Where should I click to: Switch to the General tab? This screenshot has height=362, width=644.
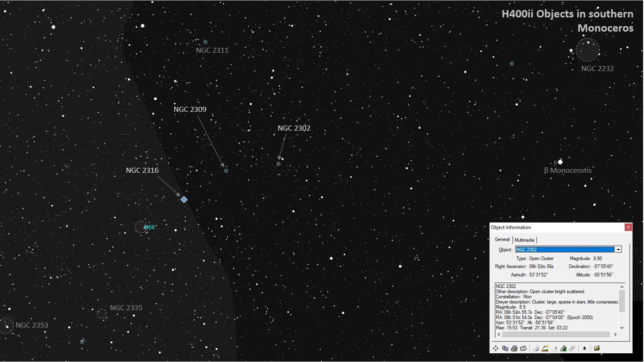pos(502,240)
